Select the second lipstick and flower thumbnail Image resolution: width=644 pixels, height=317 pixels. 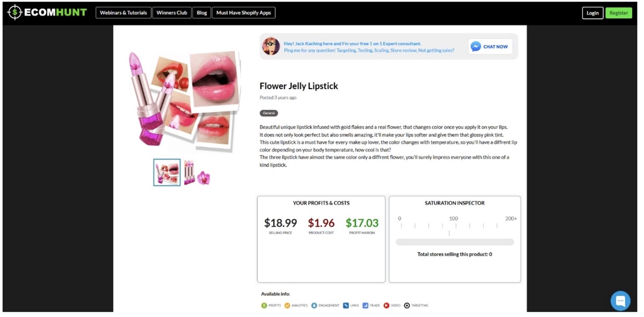point(196,172)
